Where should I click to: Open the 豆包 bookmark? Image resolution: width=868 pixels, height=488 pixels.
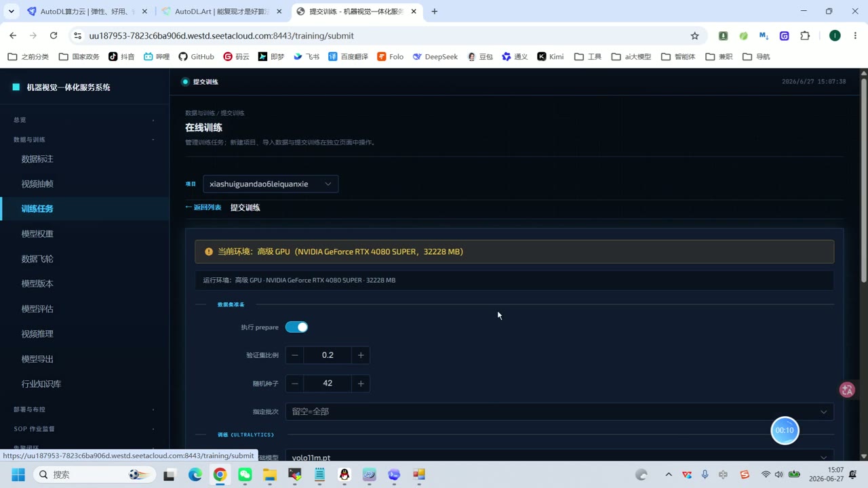[x=480, y=56]
